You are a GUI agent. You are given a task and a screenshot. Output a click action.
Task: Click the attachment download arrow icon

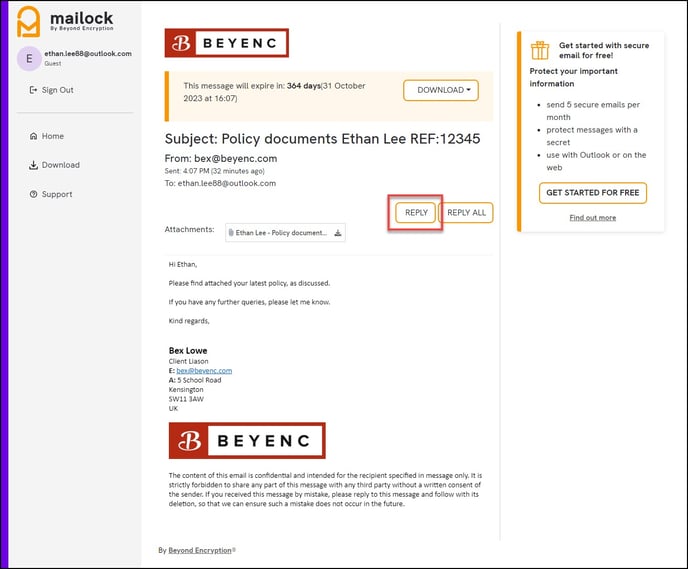tap(337, 233)
